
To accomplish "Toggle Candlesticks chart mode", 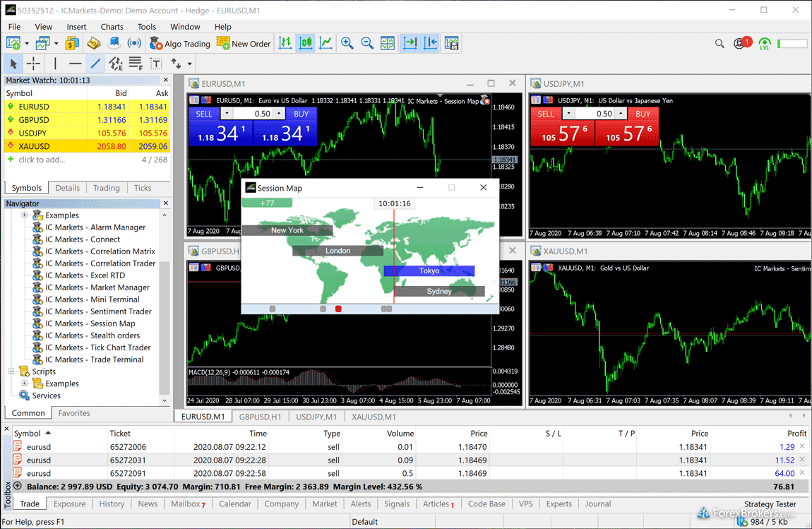I will [306, 44].
